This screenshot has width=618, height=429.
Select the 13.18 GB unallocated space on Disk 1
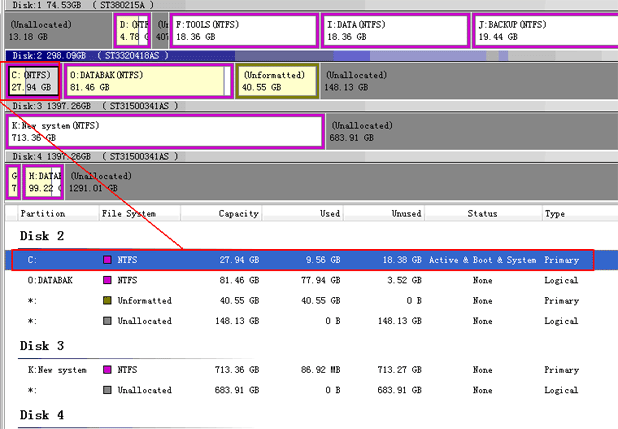(58, 30)
